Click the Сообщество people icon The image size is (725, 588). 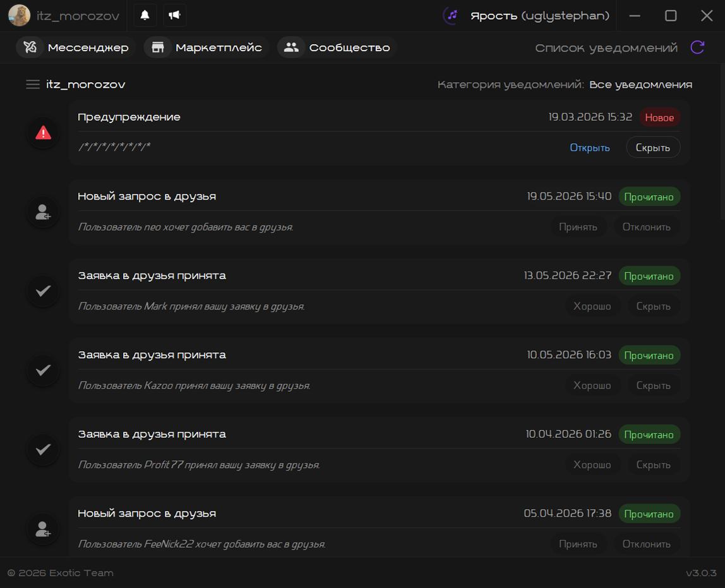point(291,47)
